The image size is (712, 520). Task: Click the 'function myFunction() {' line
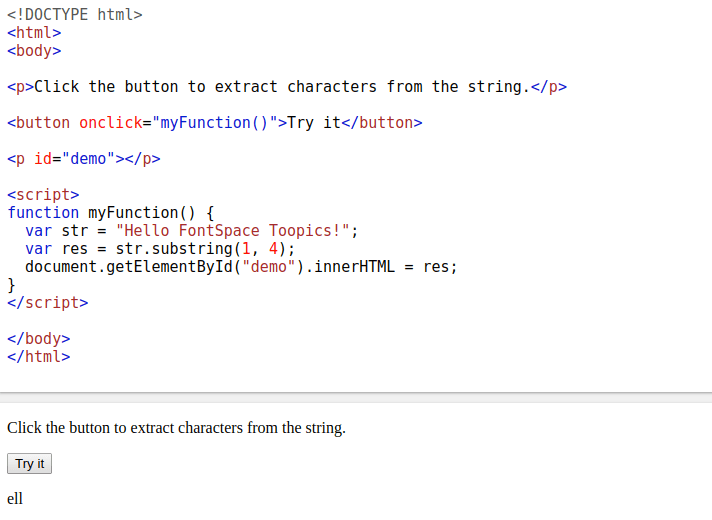(x=111, y=213)
